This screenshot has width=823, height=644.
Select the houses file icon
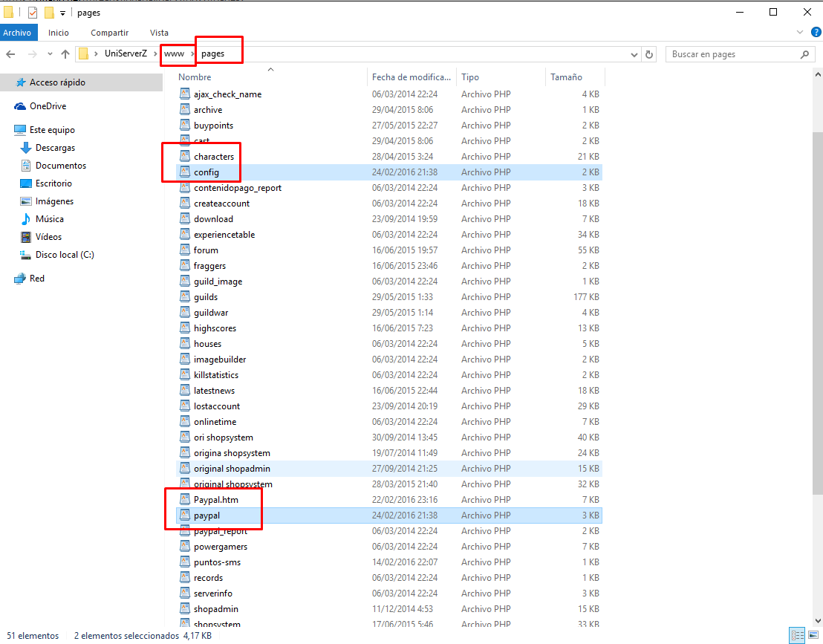point(185,344)
